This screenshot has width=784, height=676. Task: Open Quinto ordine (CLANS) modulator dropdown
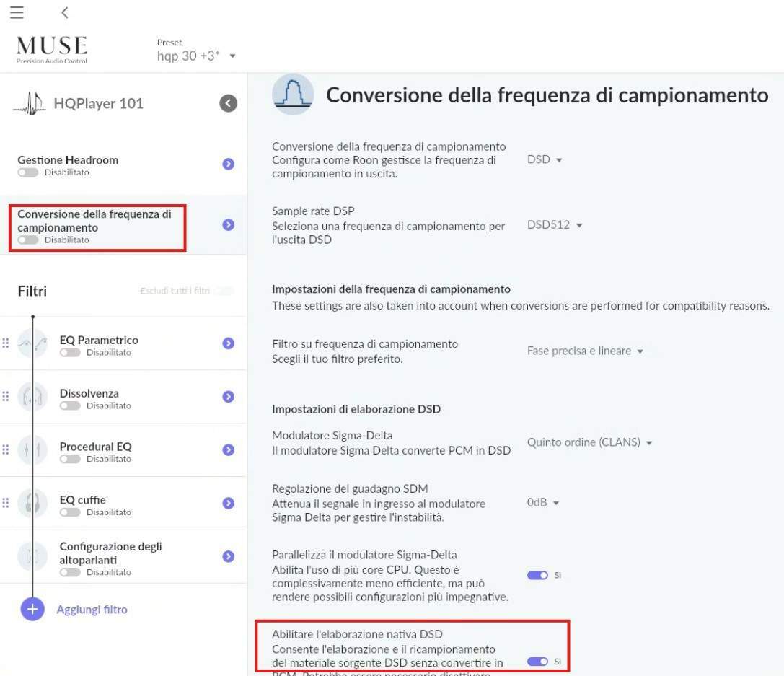click(x=589, y=442)
